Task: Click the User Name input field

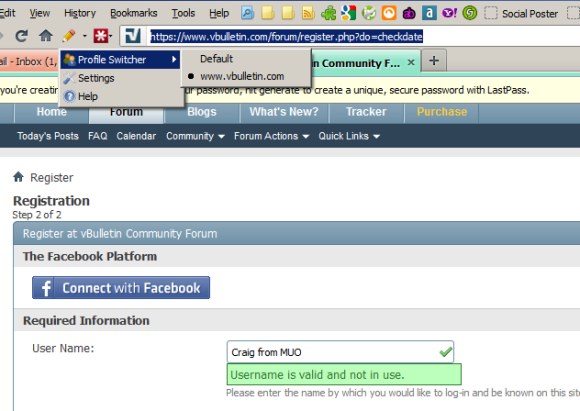Action: [340, 352]
